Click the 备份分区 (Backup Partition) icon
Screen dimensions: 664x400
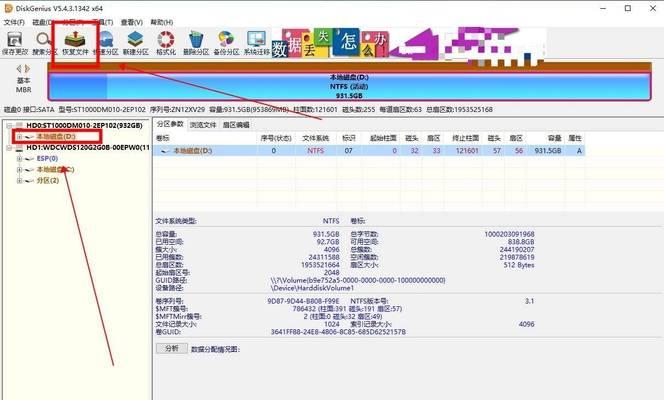(x=226, y=39)
